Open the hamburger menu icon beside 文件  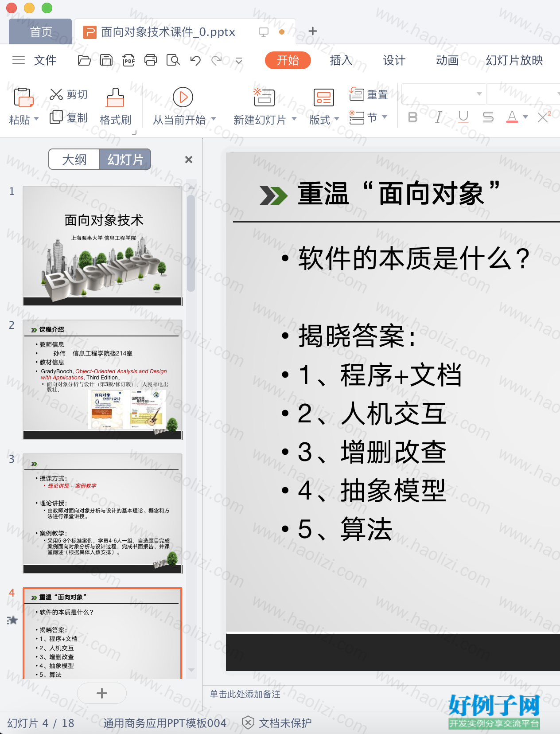(x=19, y=60)
